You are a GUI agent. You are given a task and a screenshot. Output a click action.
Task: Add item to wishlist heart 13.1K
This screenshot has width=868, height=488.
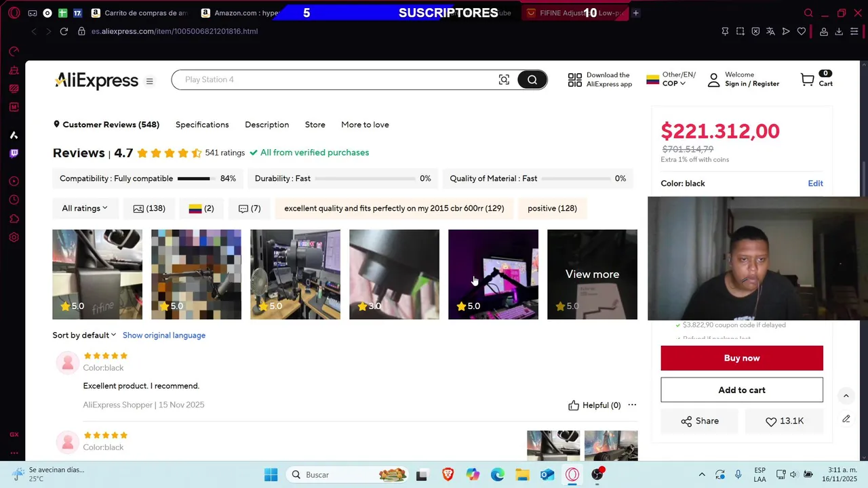point(784,421)
